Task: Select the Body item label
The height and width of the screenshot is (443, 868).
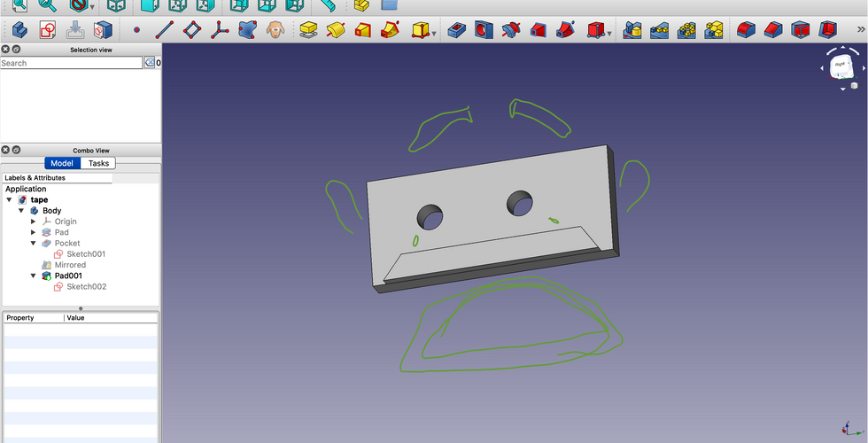Action: pyautogui.click(x=51, y=211)
